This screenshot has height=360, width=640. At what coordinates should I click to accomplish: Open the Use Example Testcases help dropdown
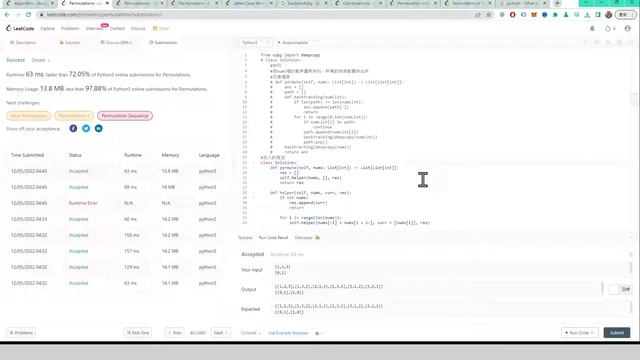coord(318,333)
